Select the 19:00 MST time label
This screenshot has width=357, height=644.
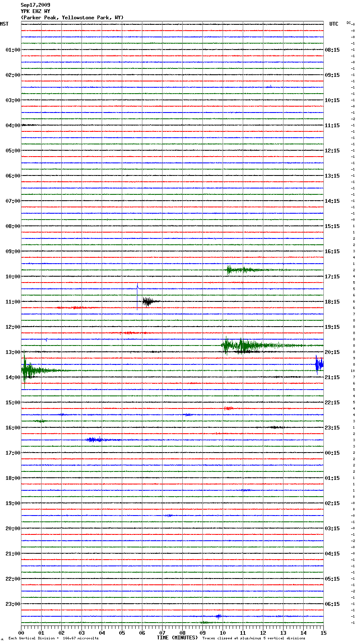click(13, 503)
